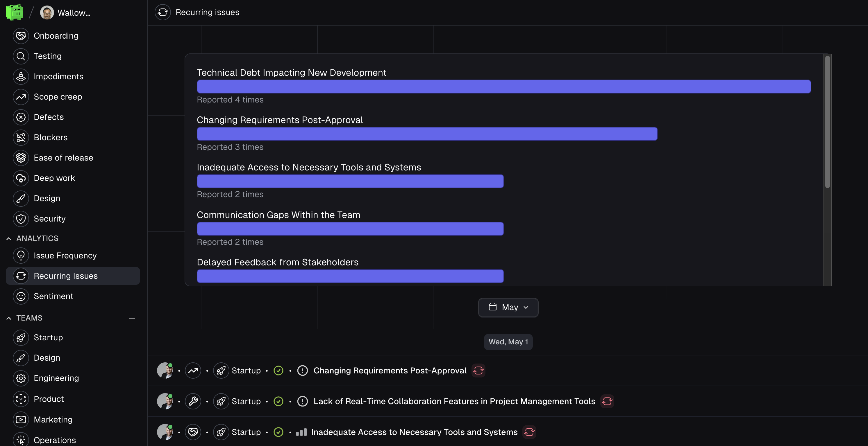Click the wrench icon in second issue row
The image size is (868, 446).
click(193, 401)
